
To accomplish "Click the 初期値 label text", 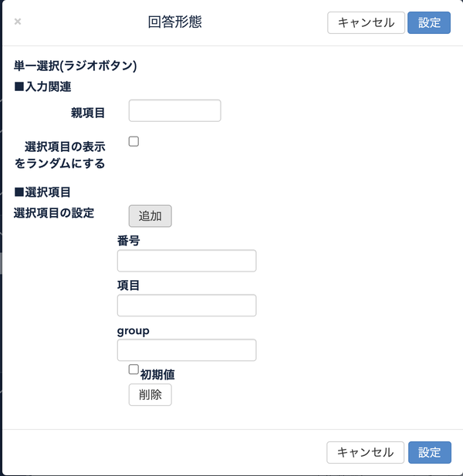I will click(x=157, y=375).
